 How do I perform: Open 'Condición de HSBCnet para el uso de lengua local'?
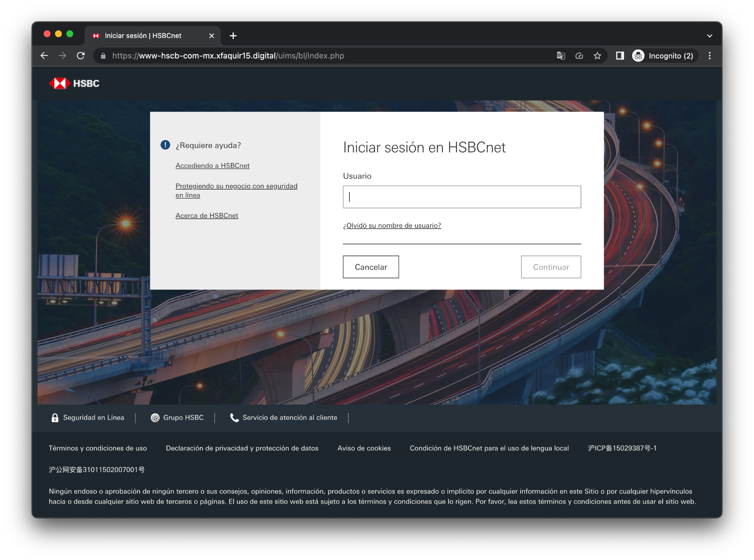coord(489,448)
